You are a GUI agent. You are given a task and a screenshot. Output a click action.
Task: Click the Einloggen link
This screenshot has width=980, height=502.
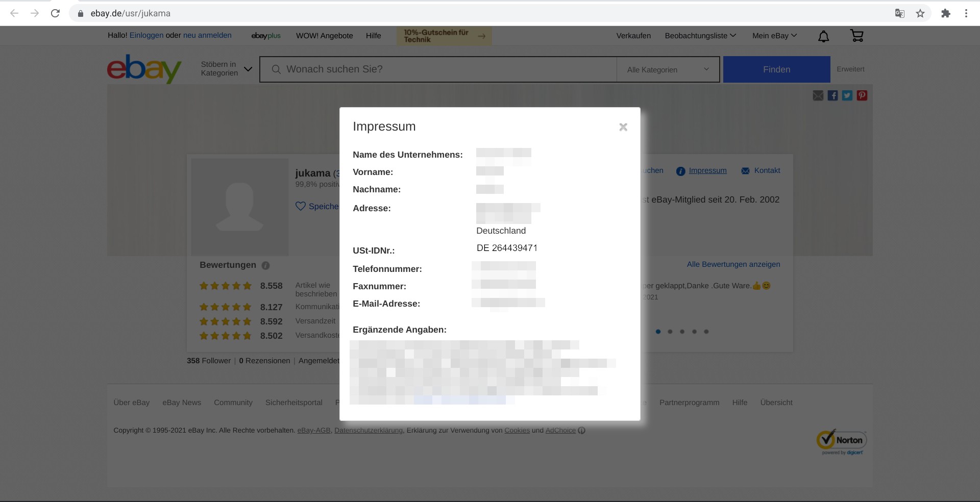click(x=146, y=35)
